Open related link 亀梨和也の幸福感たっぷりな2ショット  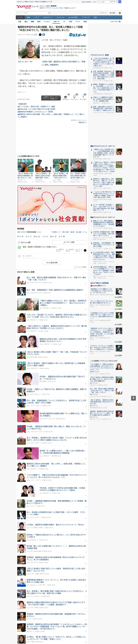pos(35,112)
